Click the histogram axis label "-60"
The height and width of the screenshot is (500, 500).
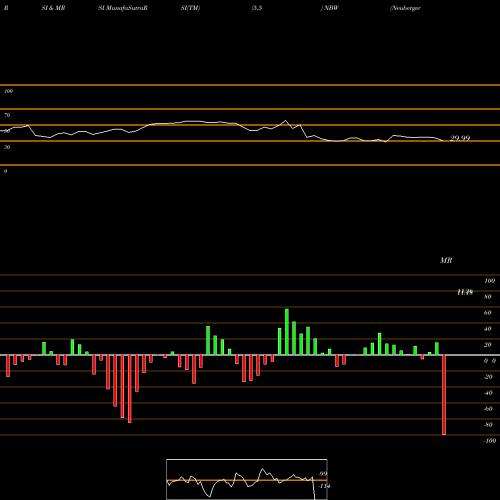coord(488,409)
